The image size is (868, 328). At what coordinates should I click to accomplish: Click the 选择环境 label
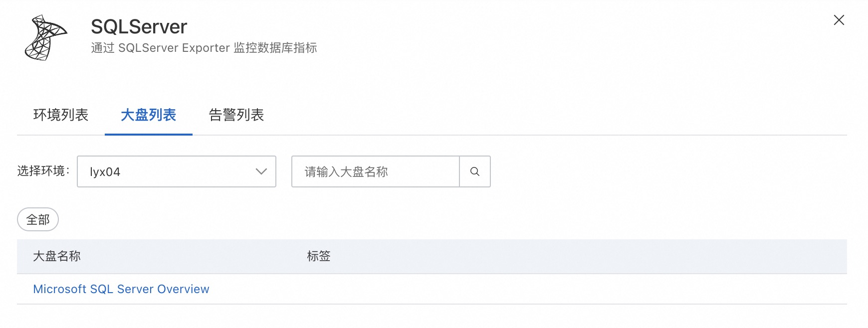(x=43, y=171)
